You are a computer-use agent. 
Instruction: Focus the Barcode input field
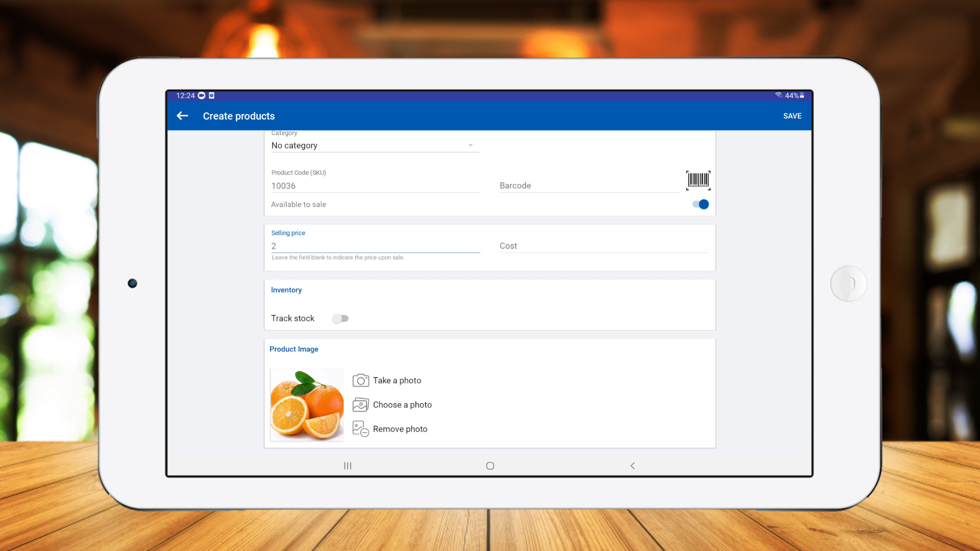[x=588, y=186]
